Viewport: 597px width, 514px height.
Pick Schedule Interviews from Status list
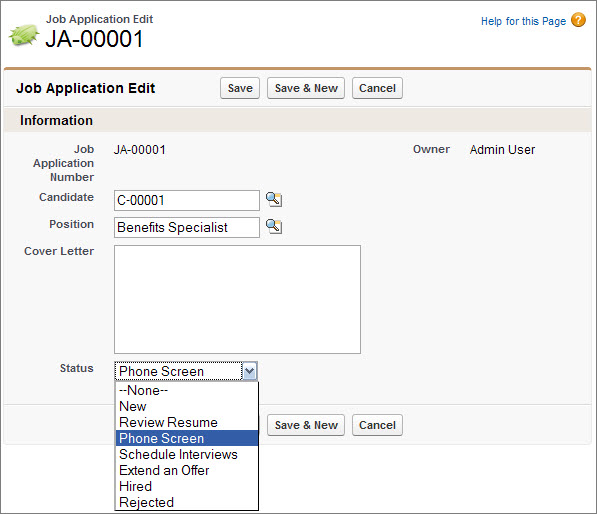click(x=187, y=454)
